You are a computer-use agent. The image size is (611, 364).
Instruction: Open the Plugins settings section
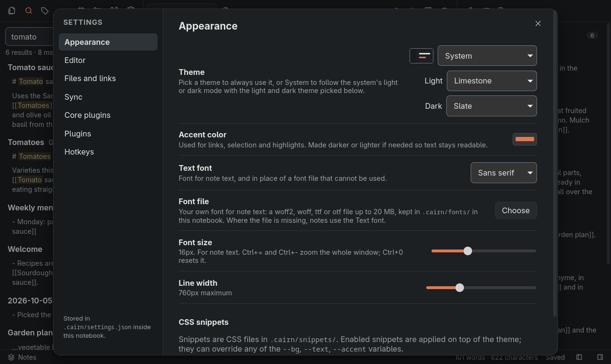pyautogui.click(x=108, y=134)
